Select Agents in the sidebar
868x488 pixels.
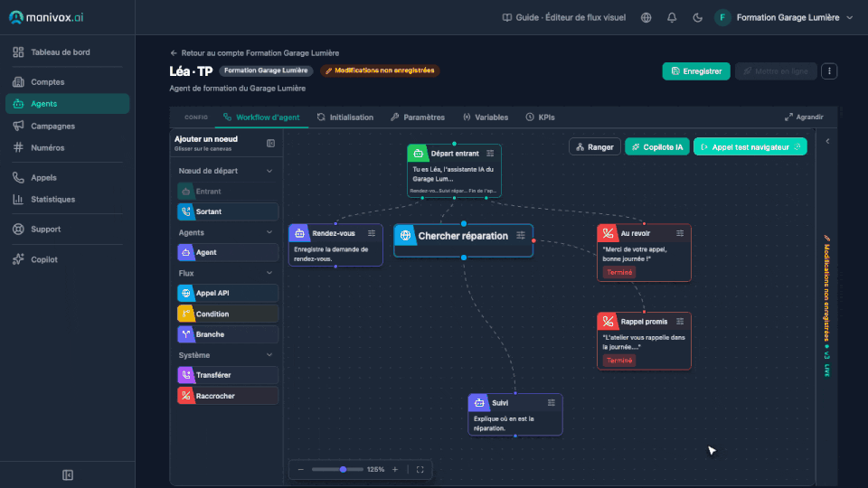tap(68, 103)
